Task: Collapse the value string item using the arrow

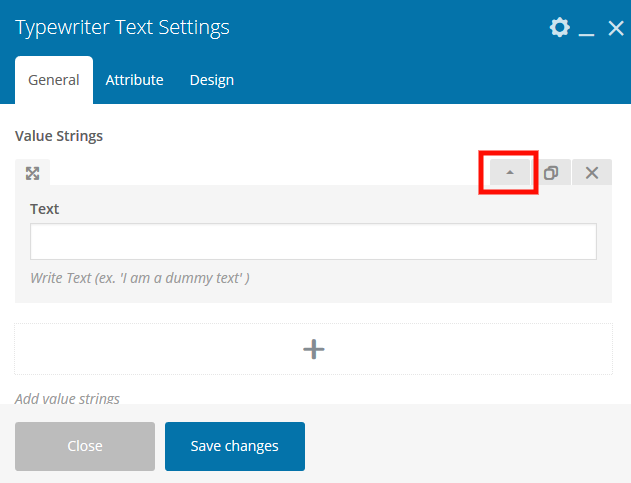Action: tap(510, 173)
